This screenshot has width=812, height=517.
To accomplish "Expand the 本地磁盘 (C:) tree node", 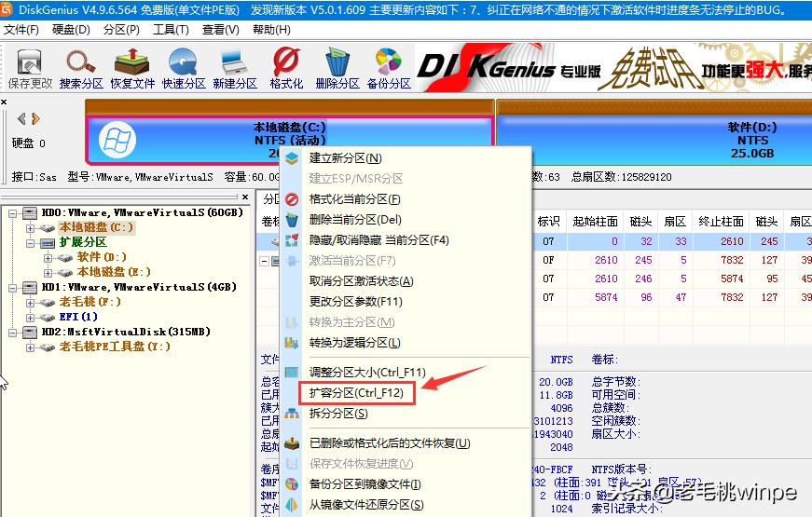I will pyautogui.click(x=30, y=227).
